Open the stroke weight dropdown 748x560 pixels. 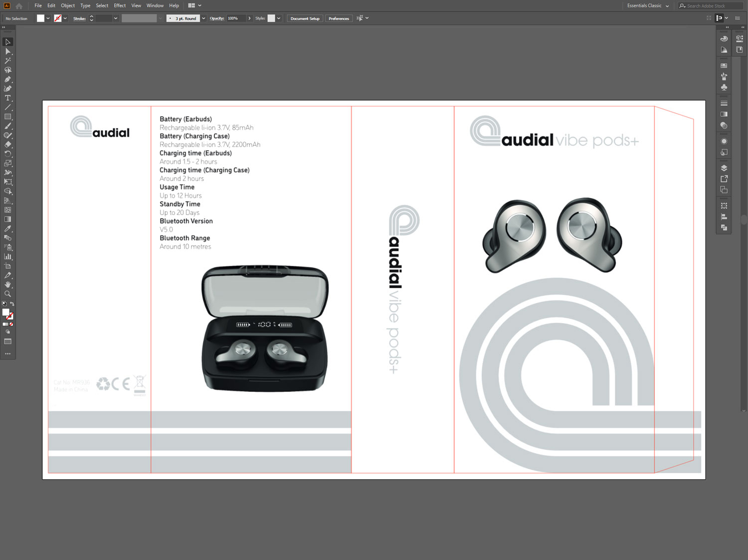116,18
